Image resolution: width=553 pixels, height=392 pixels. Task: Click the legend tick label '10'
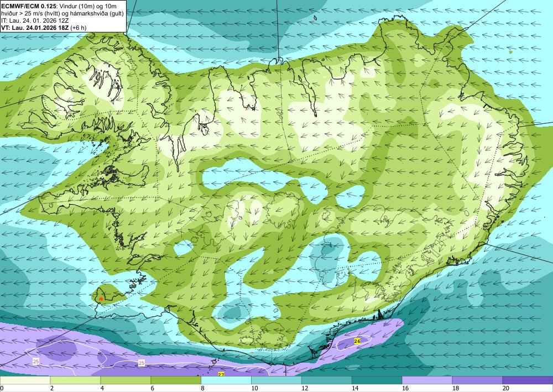coord(254,389)
